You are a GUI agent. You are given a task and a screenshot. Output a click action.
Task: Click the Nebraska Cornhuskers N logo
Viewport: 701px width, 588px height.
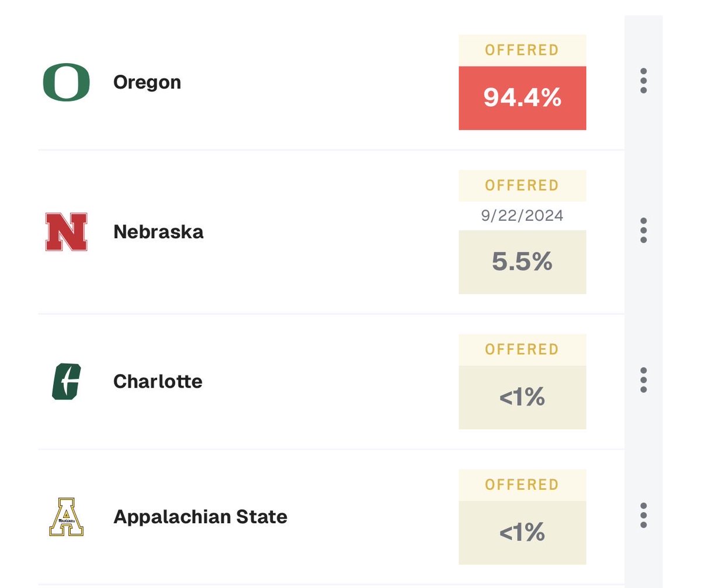[x=66, y=232]
